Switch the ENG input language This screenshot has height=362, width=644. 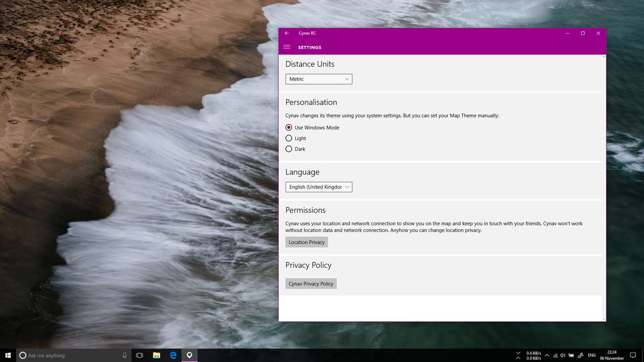point(592,355)
